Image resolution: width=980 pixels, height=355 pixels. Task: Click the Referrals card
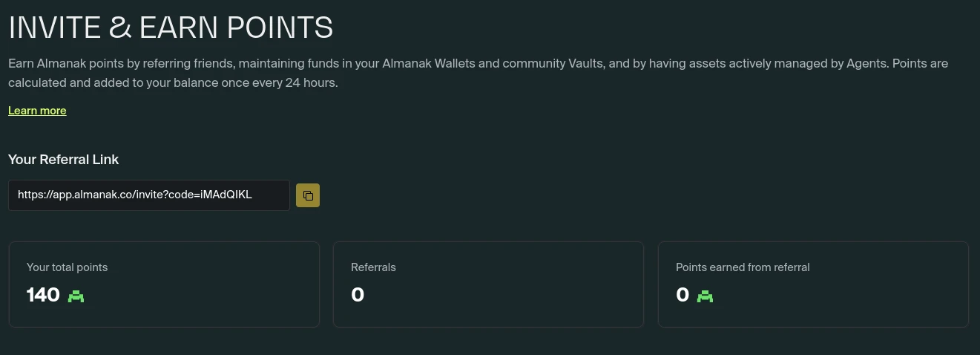(488, 284)
